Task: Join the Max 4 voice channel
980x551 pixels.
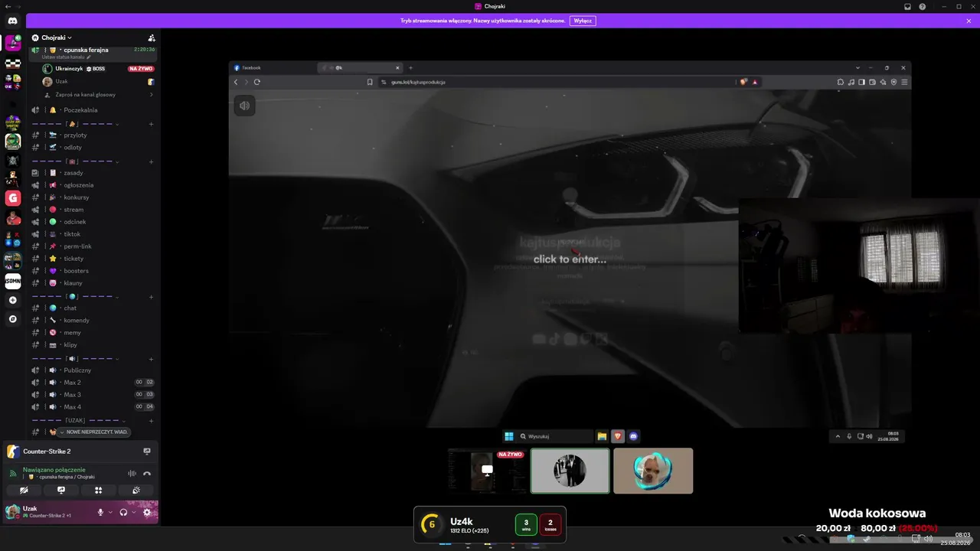Action: (x=93, y=407)
